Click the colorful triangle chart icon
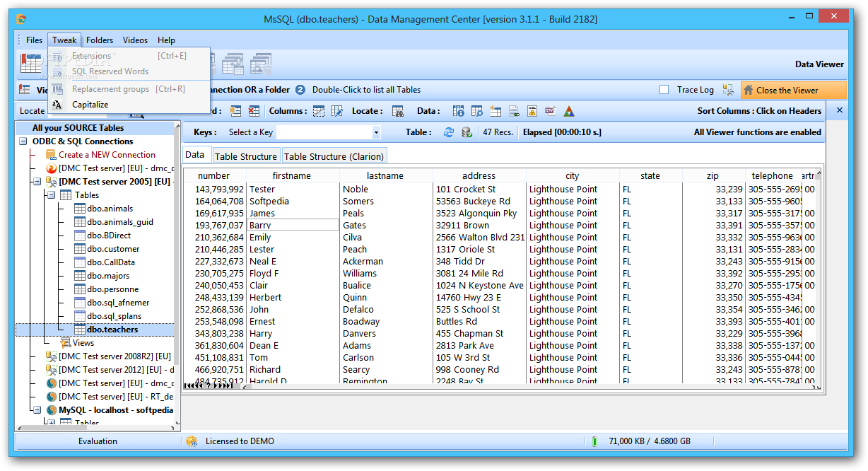The height and width of the screenshot is (471, 868). pos(569,111)
